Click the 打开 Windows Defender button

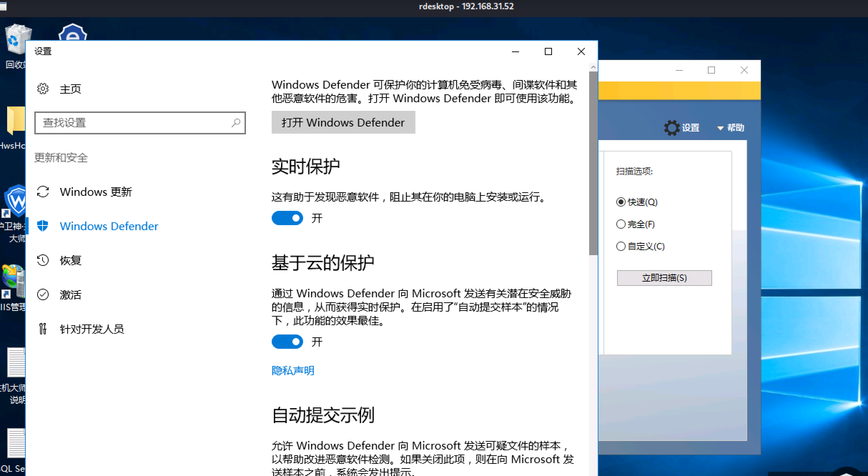point(343,122)
